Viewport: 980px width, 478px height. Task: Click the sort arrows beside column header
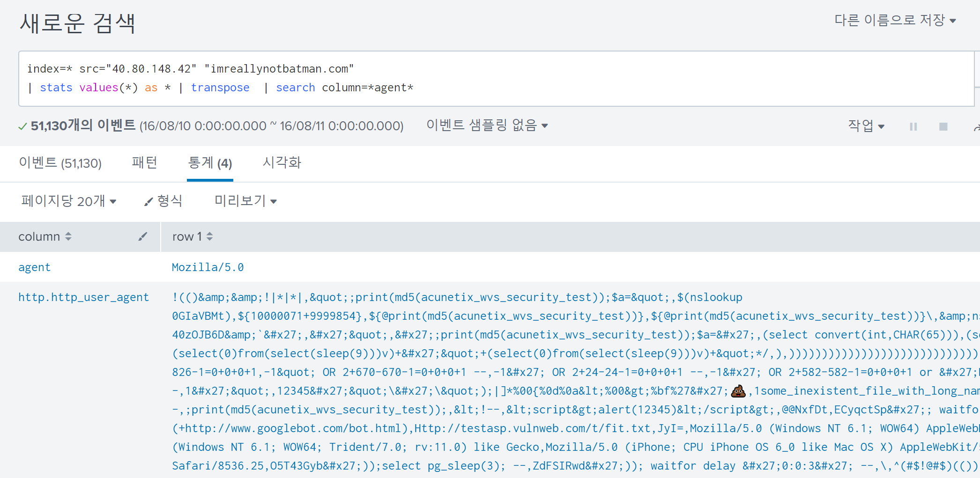coord(68,236)
